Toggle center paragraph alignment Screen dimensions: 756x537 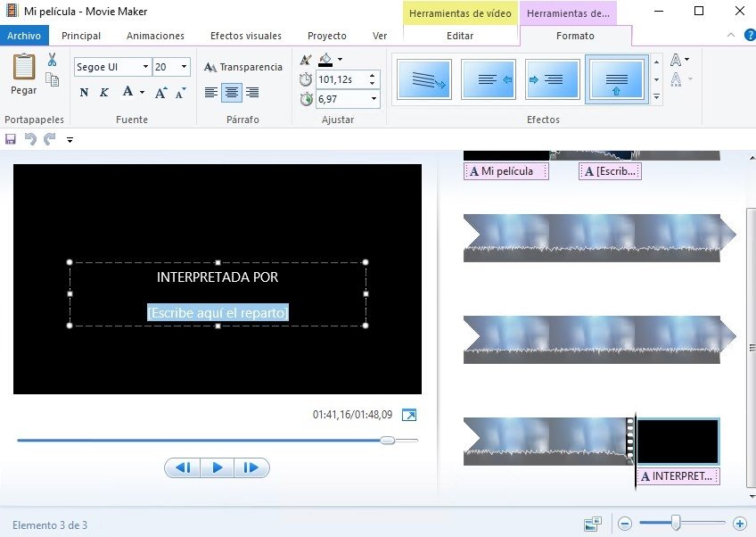[x=232, y=92]
